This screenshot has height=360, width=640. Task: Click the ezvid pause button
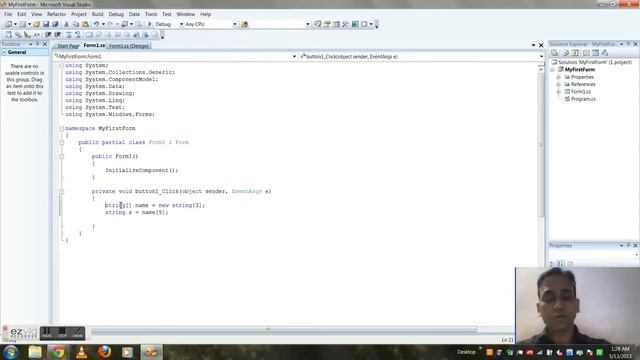coord(47,333)
